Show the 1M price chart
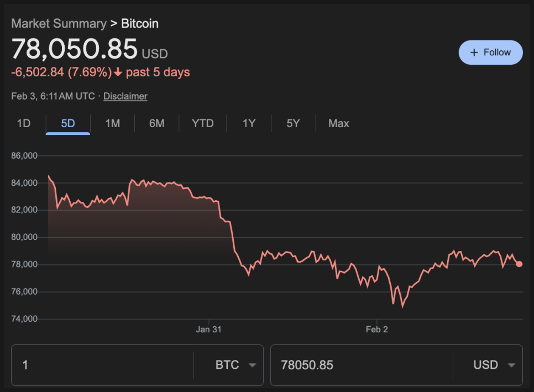 pos(113,123)
